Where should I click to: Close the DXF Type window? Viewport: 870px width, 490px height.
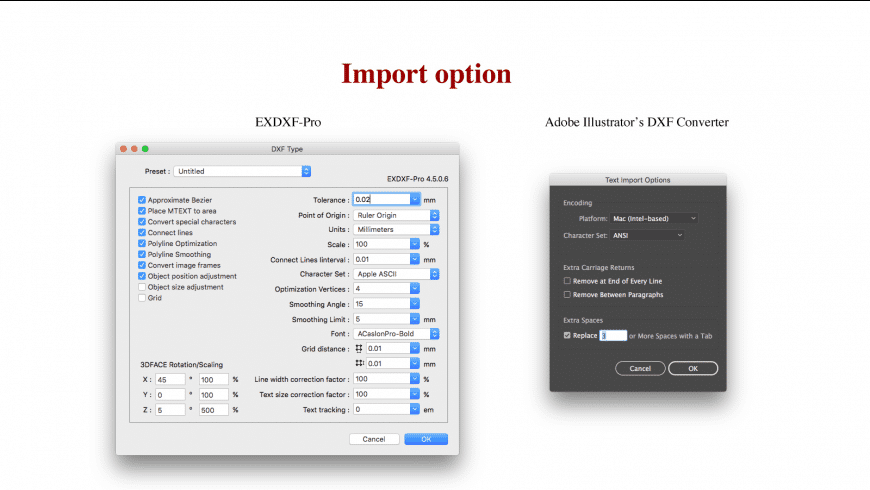click(124, 149)
